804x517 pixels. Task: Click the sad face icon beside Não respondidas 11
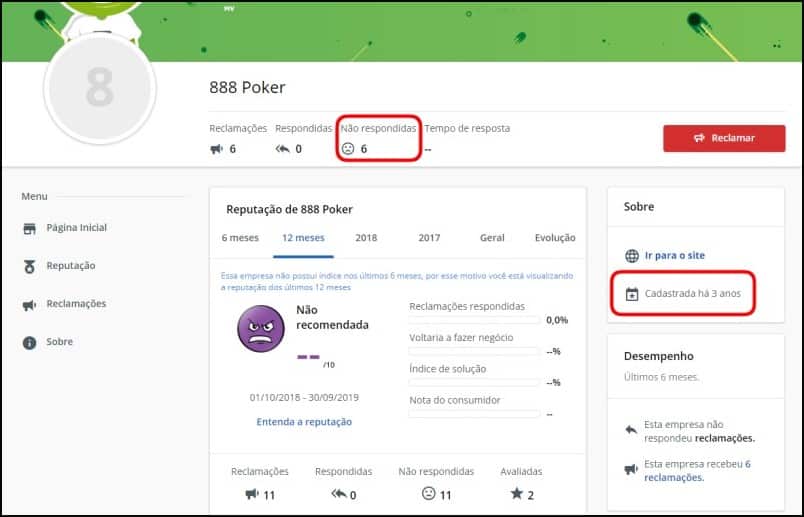pyautogui.click(x=429, y=493)
